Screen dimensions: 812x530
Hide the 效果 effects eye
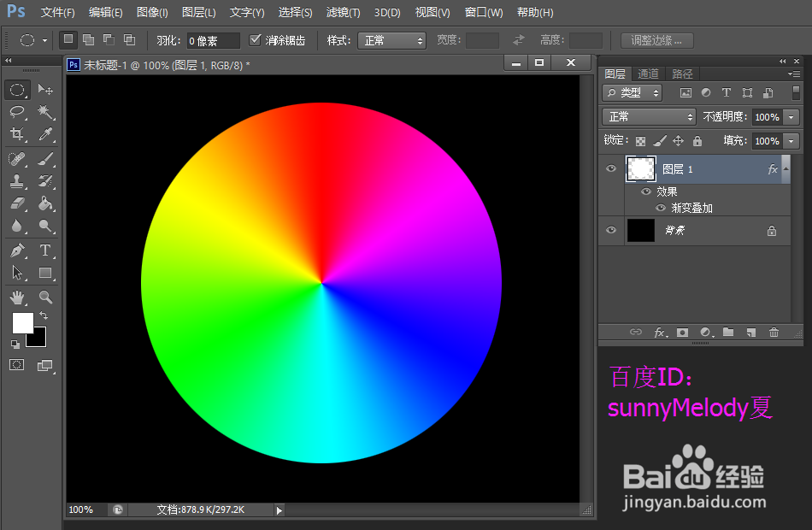point(646,191)
